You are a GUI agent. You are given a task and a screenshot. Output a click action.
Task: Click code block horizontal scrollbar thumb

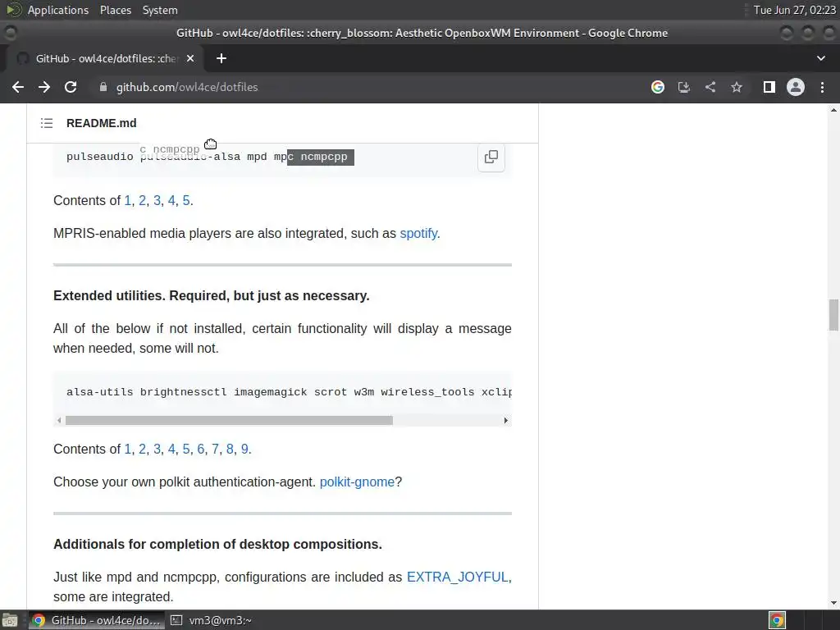pyautogui.click(x=229, y=421)
